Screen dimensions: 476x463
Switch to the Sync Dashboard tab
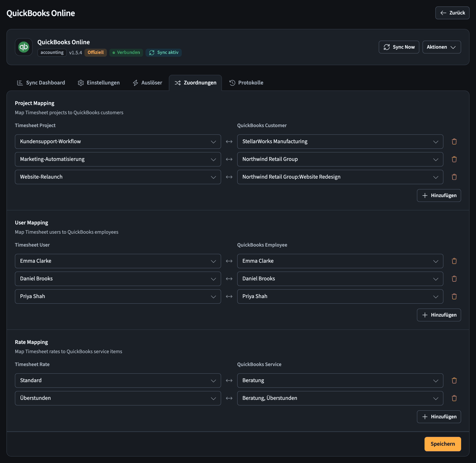pyautogui.click(x=41, y=83)
